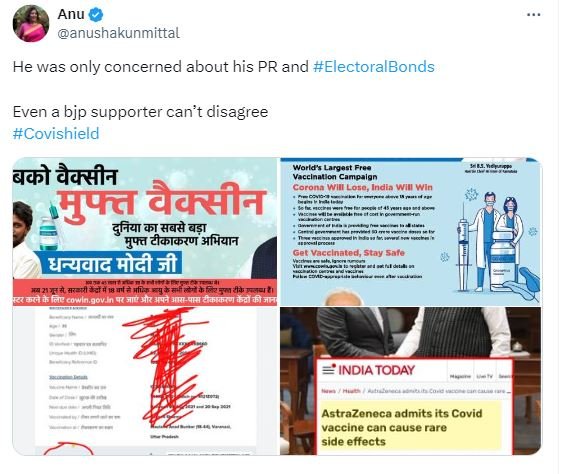Screen dimensions: 562x474
Task: Click the News breadcrumb in the screenshot
Action: 329,391
